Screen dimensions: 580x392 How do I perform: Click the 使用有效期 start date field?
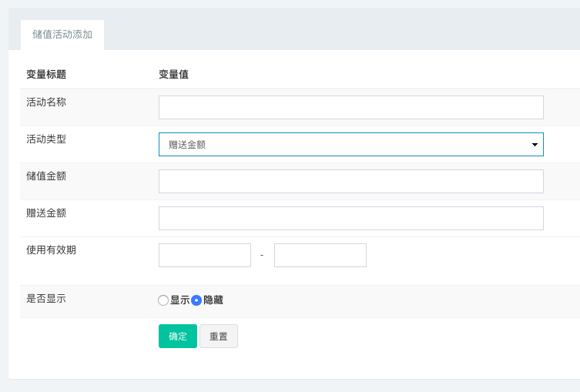pyautogui.click(x=205, y=255)
